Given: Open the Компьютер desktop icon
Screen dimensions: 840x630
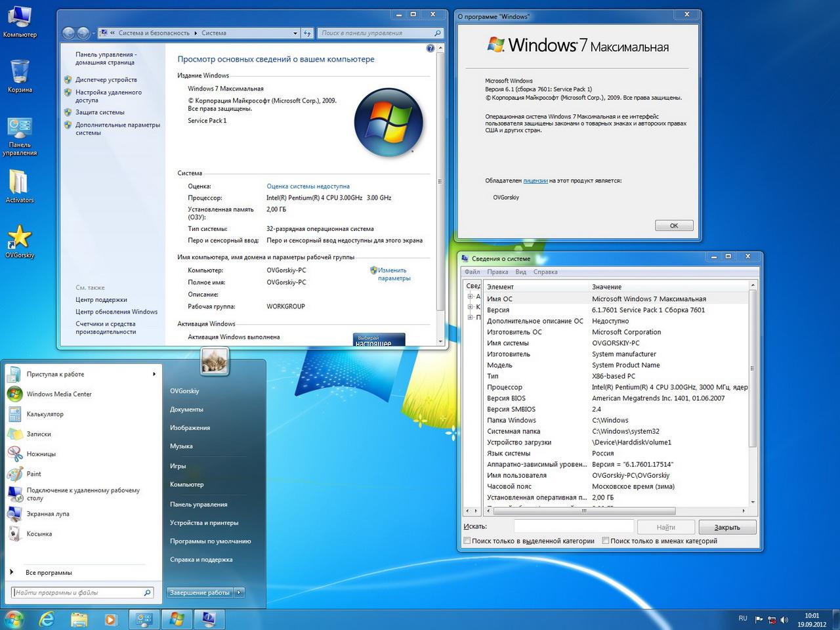Looking at the screenshot, I should pyautogui.click(x=20, y=21).
